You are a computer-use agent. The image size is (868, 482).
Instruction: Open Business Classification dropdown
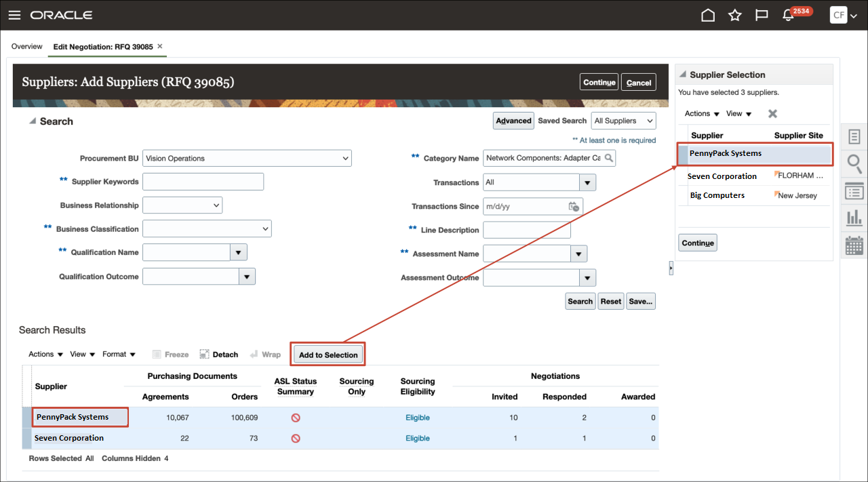click(x=207, y=228)
